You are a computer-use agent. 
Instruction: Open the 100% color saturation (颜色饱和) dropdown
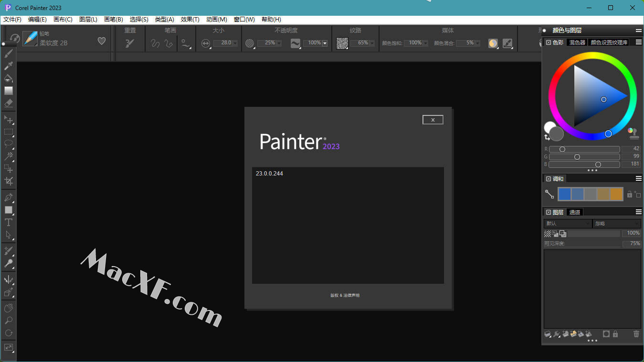coord(425,43)
